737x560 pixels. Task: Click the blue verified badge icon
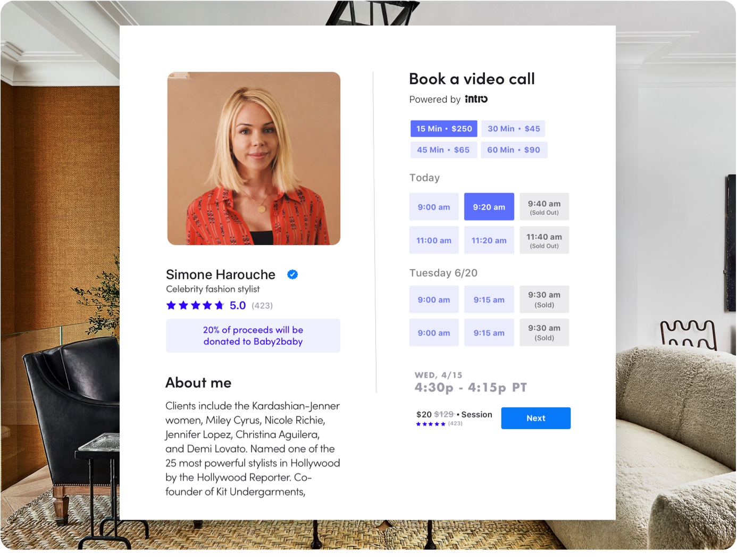pyautogui.click(x=292, y=274)
